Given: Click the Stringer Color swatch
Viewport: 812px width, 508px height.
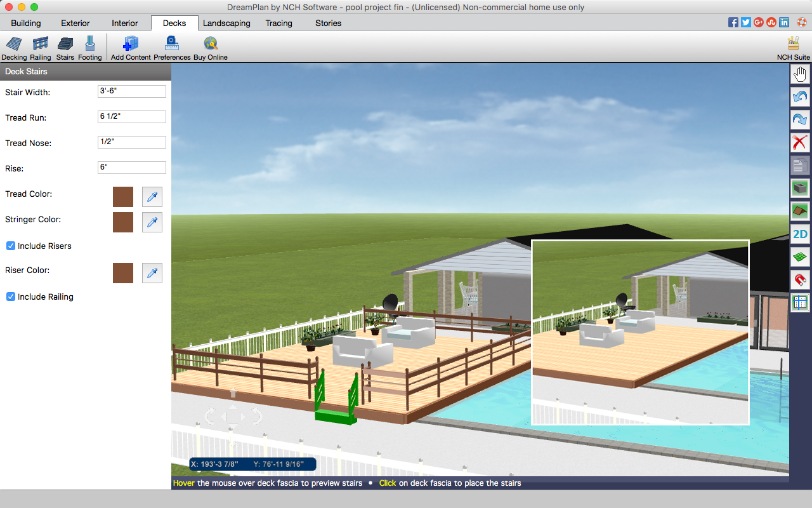Looking at the screenshot, I should pyautogui.click(x=123, y=222).
